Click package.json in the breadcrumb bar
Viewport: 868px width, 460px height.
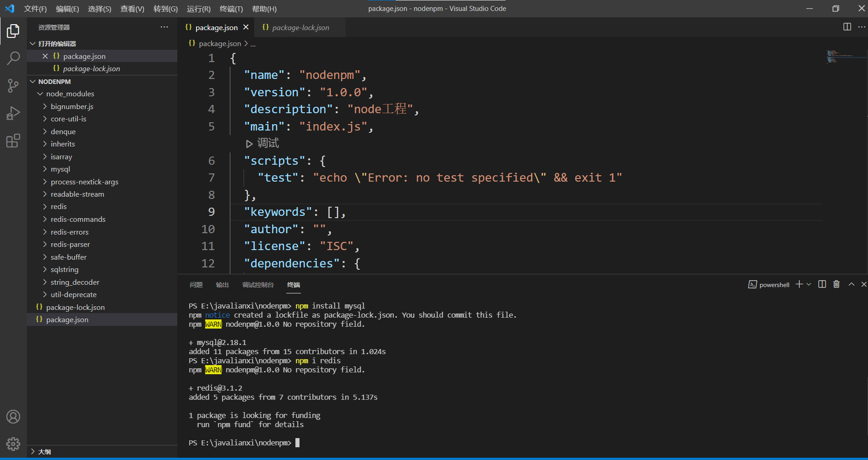click(x=220, y=43)
